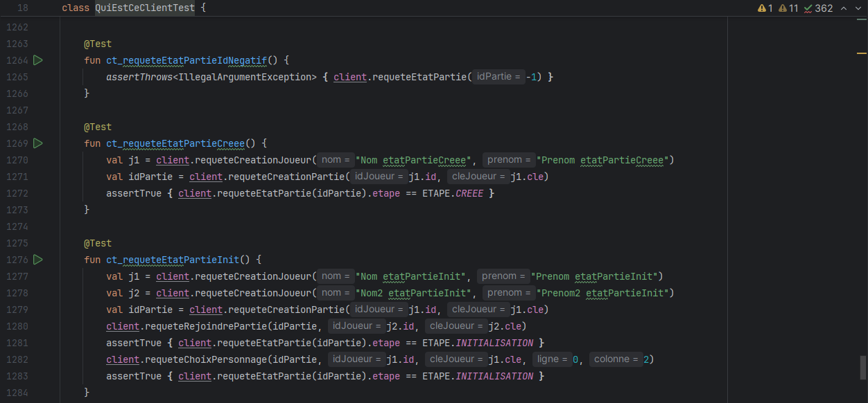Run the ct_requeteEtatPartieIdNegatif test from gutter
The image size is (868, 403).
click(x=38, y=60)
